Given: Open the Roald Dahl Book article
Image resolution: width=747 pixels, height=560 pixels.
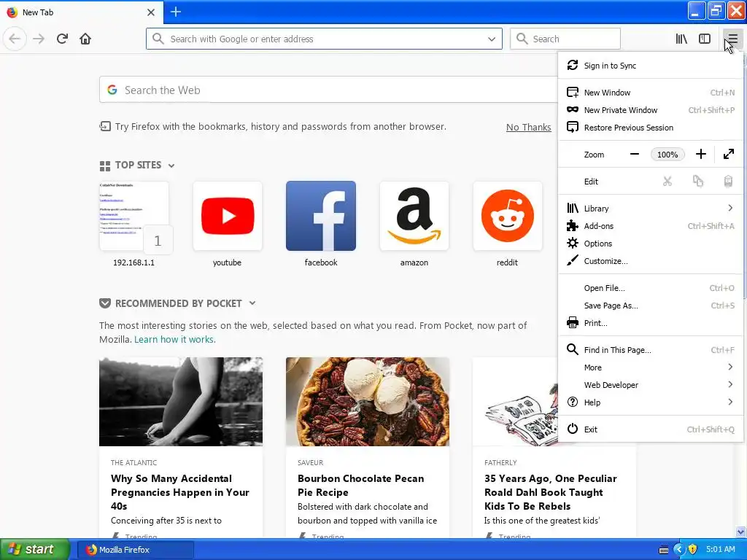Looking at the screenshot, I should (550, 492).
